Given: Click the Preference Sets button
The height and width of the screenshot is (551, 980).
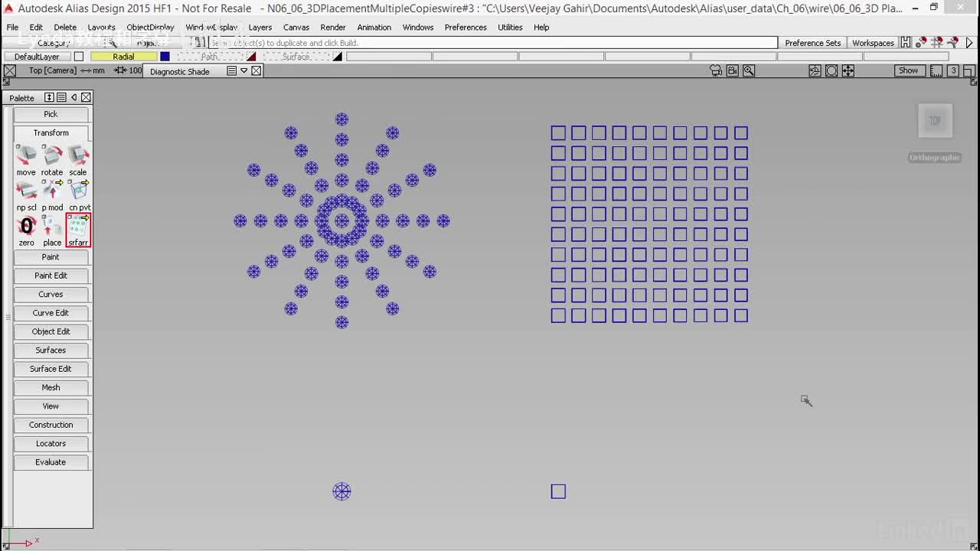Looking at the screenshot, I should (812, 43).
